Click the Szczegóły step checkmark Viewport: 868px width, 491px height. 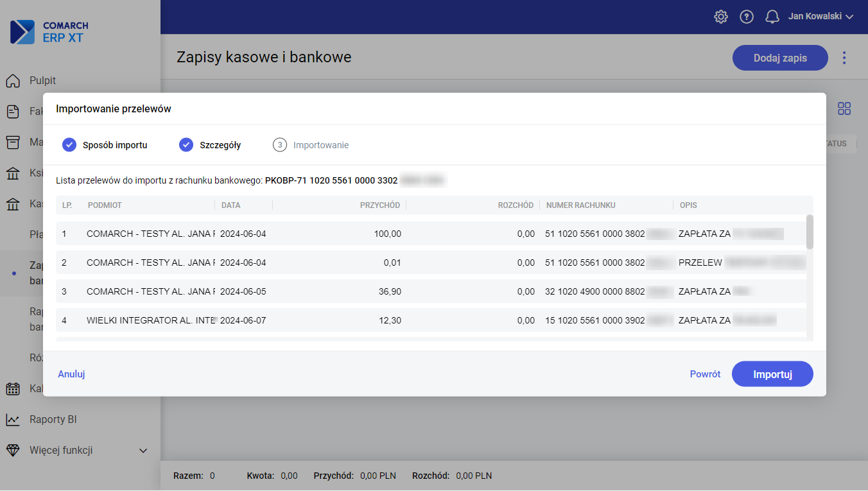click(x=186, y=145)
